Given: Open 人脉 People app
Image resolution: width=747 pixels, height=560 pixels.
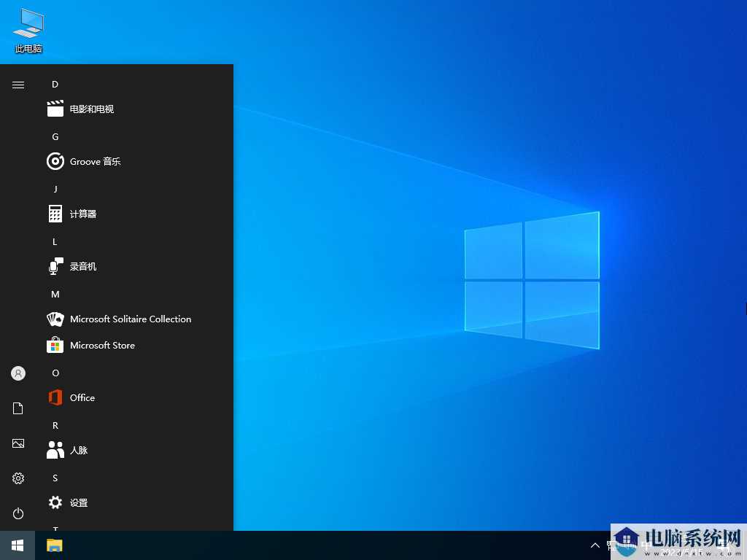Looking at the screenshot, I should tap(139, 450).
